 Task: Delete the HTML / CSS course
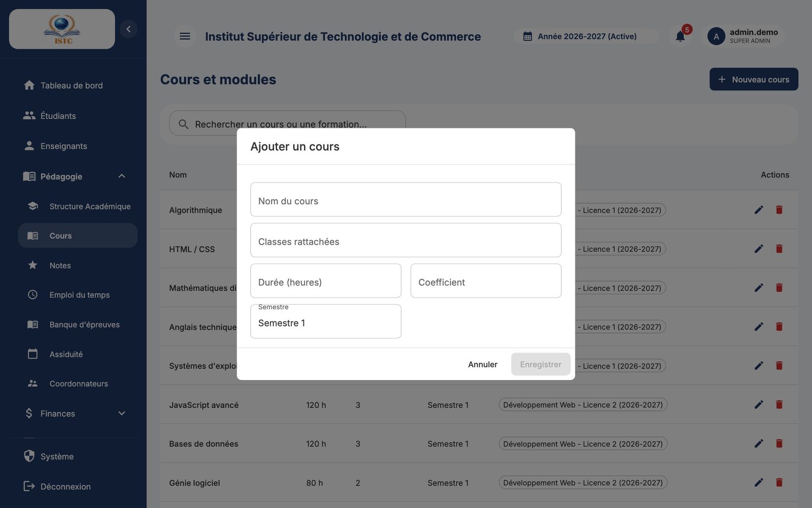point(779,248)
